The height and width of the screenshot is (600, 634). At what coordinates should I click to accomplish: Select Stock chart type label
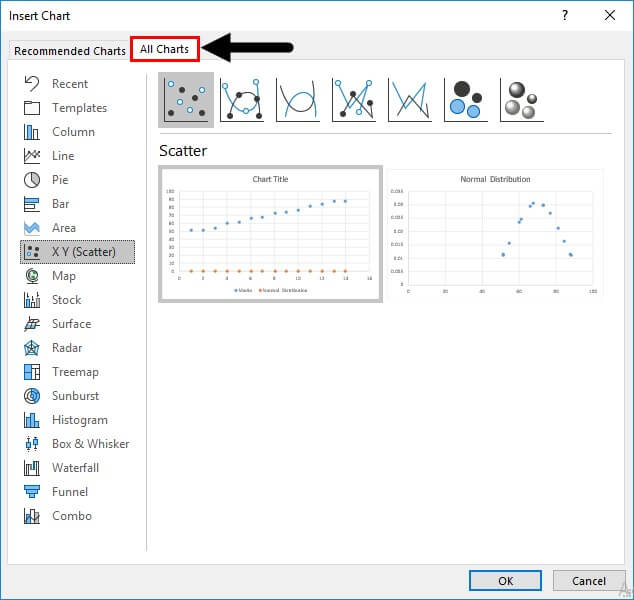click(x=67, y=300)
